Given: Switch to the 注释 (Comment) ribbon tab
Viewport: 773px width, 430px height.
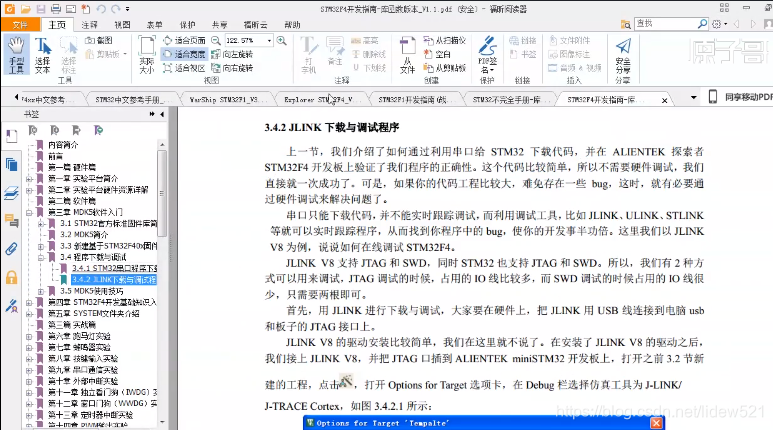Looking at the screenshot, I should click(89, 25).
